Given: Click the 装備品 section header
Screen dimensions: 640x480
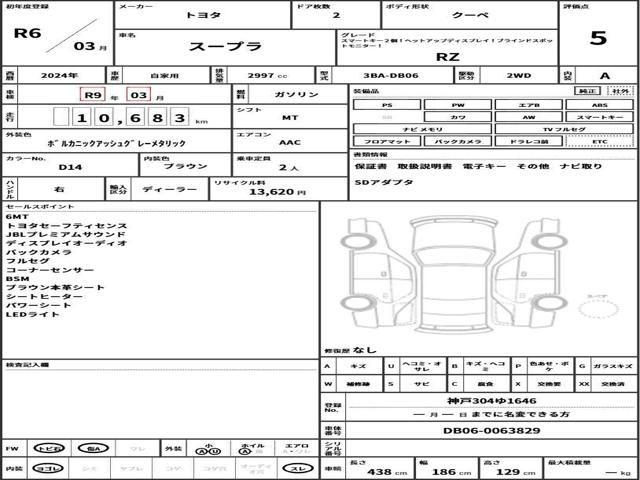Looking at the screenshot, I should [x=366, y=90].
